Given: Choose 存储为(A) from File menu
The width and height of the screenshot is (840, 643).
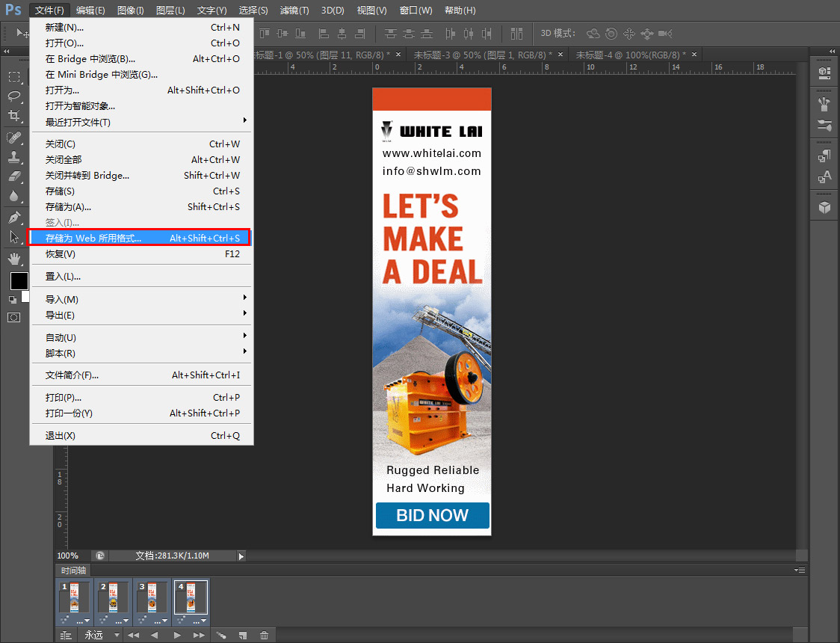Looking at the screenshot, I should 141,207.
